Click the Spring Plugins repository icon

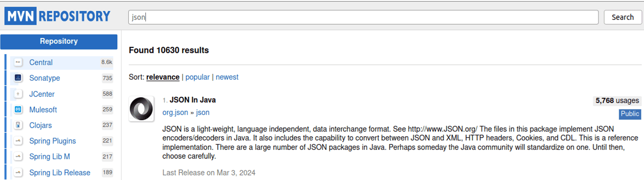pos(18,141)
